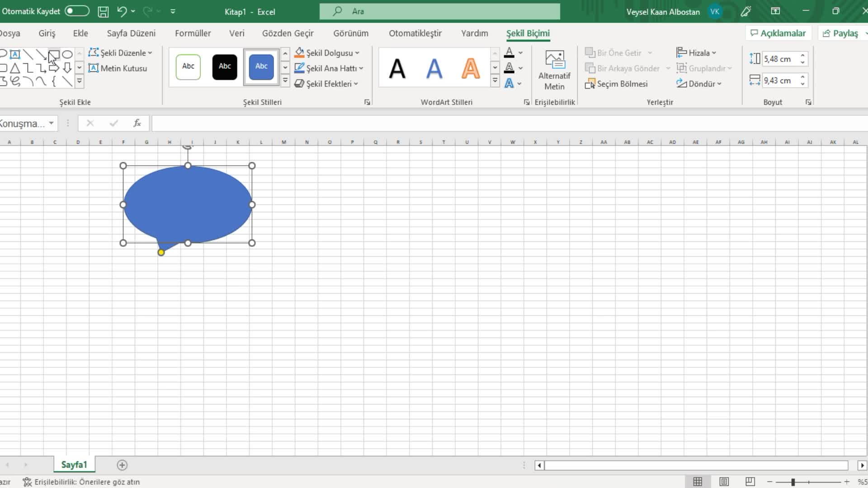Open Giriş tab

[x=47, y=33]
